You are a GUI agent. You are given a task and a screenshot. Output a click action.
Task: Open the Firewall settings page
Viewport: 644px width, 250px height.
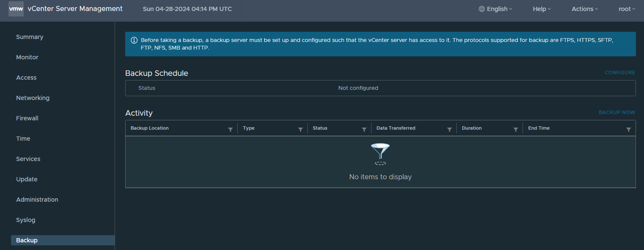coord(27,118)
